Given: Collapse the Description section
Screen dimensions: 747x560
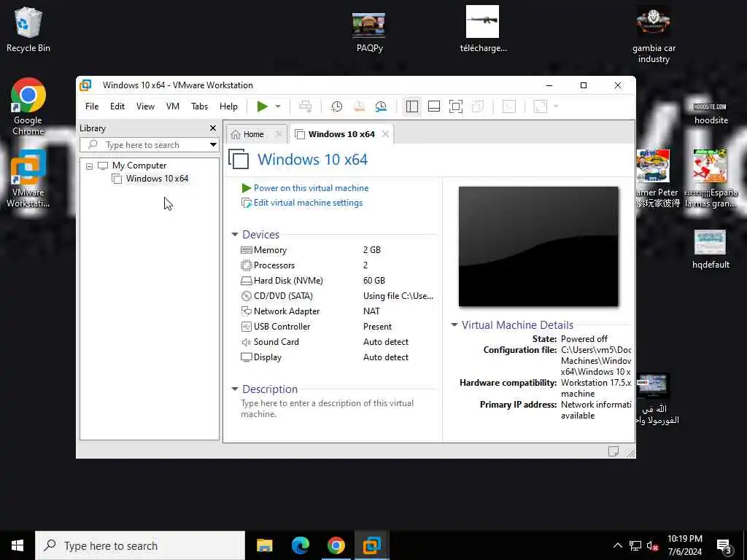Looking at the screenshot, I should click(234, 389).
